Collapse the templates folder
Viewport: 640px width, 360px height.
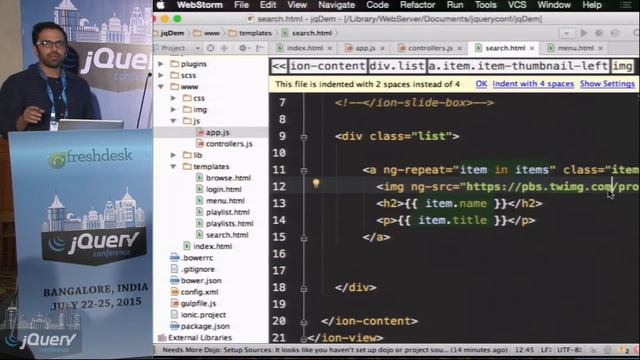pyautogui.click(x=173, y=167)
